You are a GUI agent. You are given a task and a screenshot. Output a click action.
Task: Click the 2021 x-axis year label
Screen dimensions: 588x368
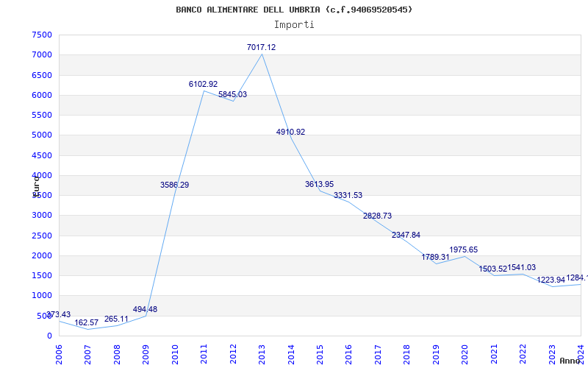tap(494, 355)
